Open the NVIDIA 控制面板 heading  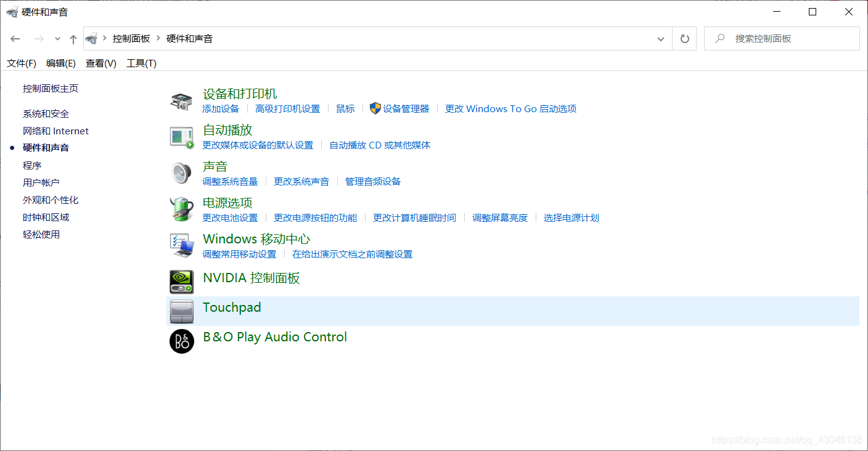point(252,278)
